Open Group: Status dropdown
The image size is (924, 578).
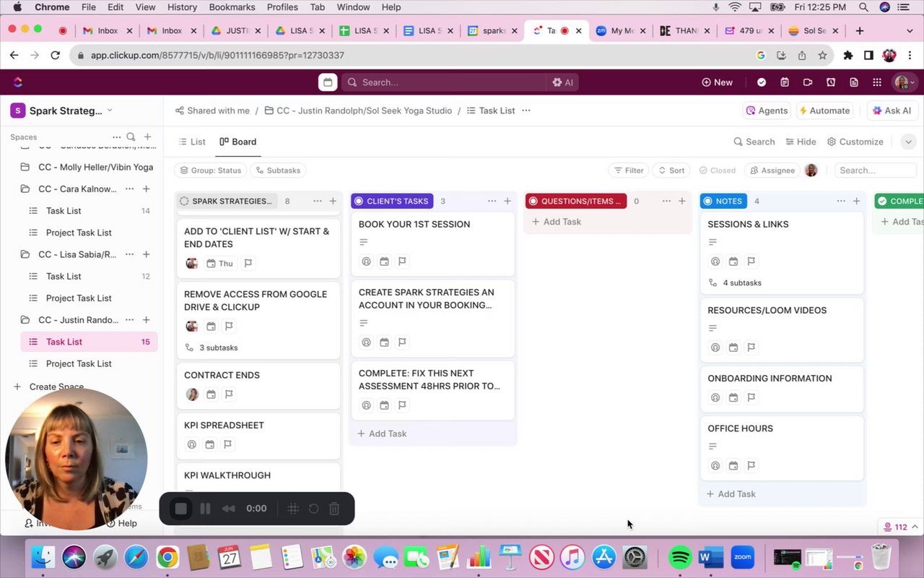(210, 171)
